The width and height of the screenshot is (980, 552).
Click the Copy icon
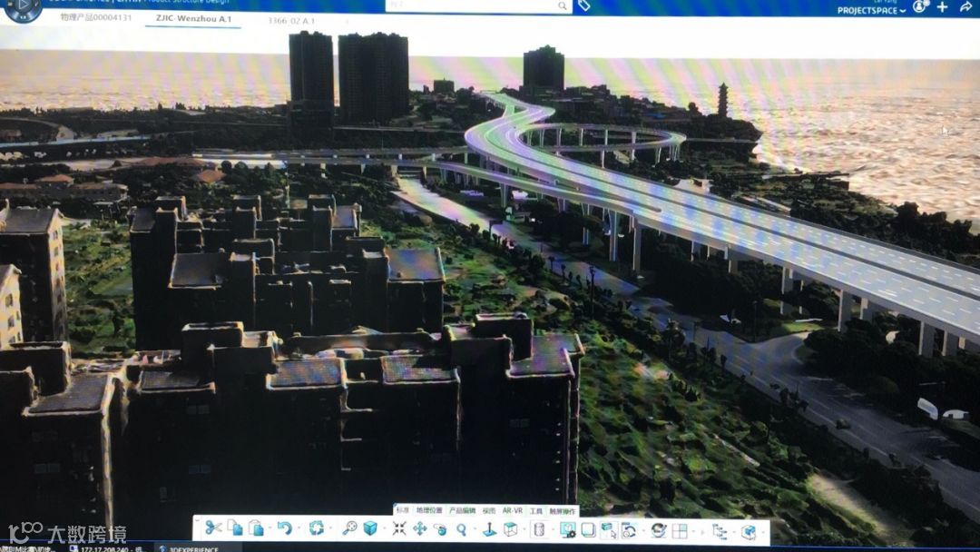click(x=235, y=528)
